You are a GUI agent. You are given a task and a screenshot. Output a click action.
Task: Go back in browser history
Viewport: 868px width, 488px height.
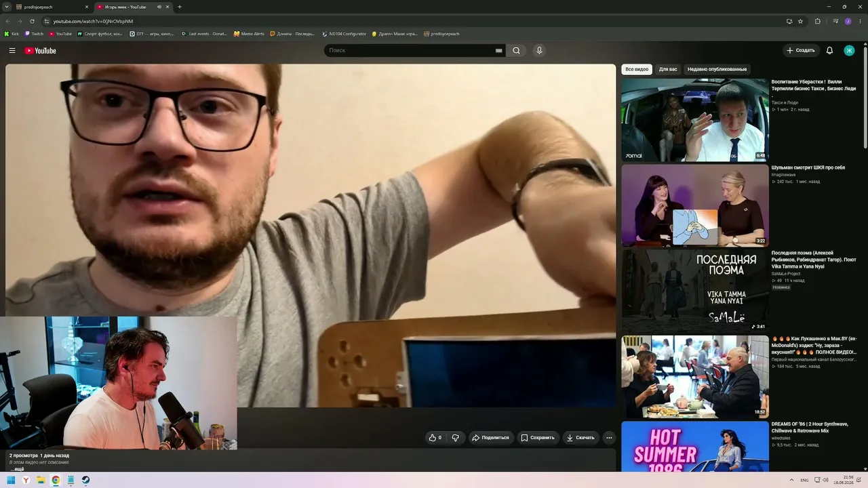tap(7, 21)
